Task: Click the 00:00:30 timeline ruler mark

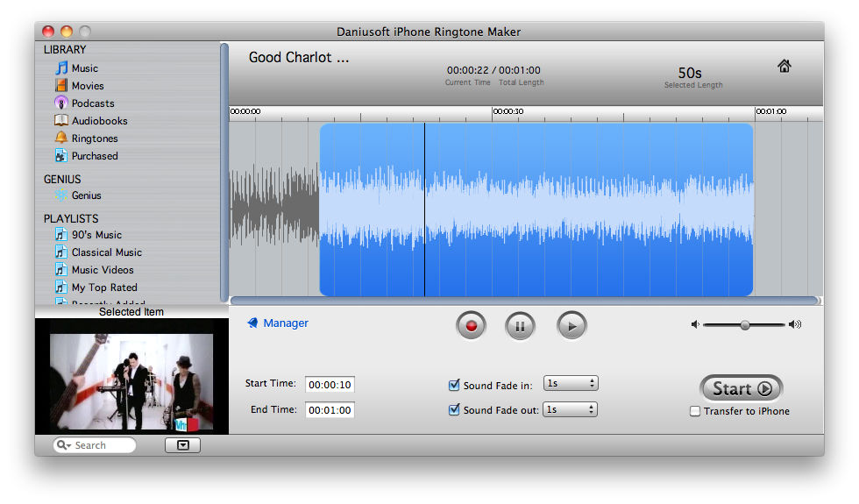Action: point(508,111)
